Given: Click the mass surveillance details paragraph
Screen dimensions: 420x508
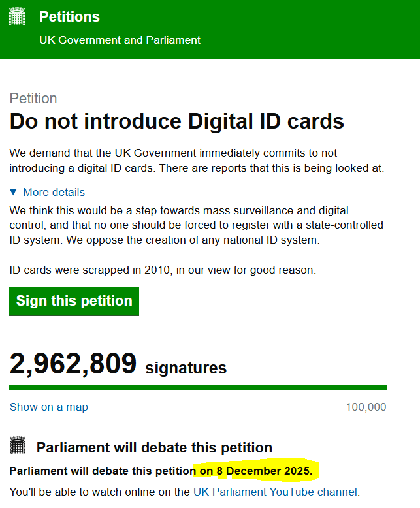Looking at the screenshot, I should [x=196, y=225].
